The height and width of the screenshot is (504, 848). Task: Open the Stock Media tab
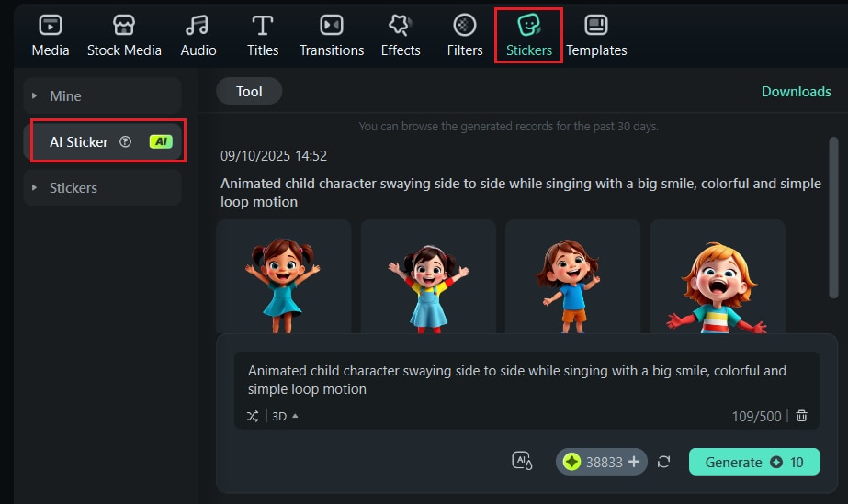[124, 36]
